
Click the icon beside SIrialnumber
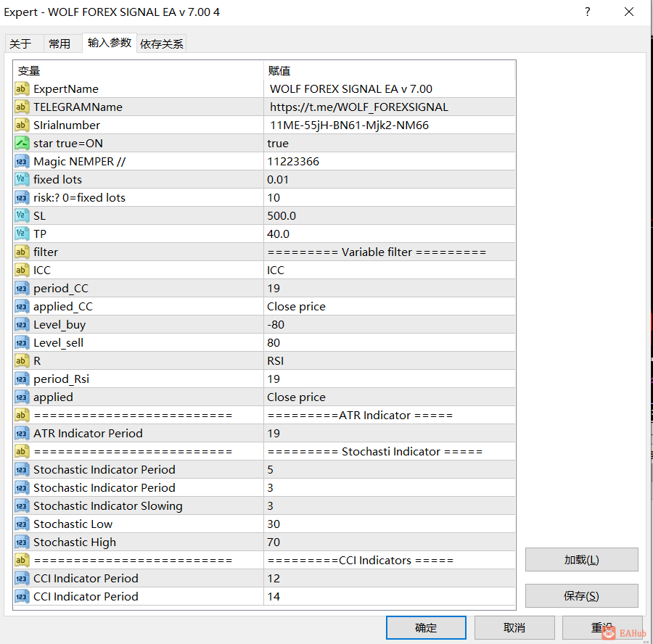22,125
